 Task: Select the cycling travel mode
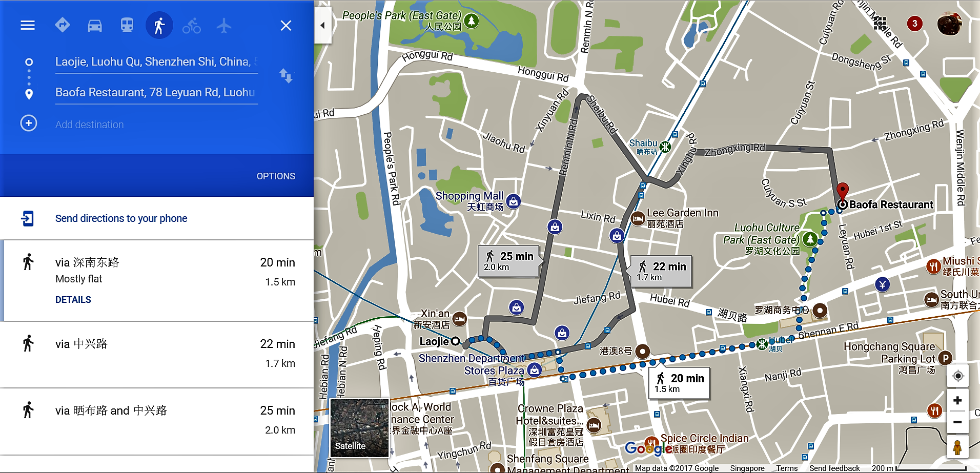192,25
